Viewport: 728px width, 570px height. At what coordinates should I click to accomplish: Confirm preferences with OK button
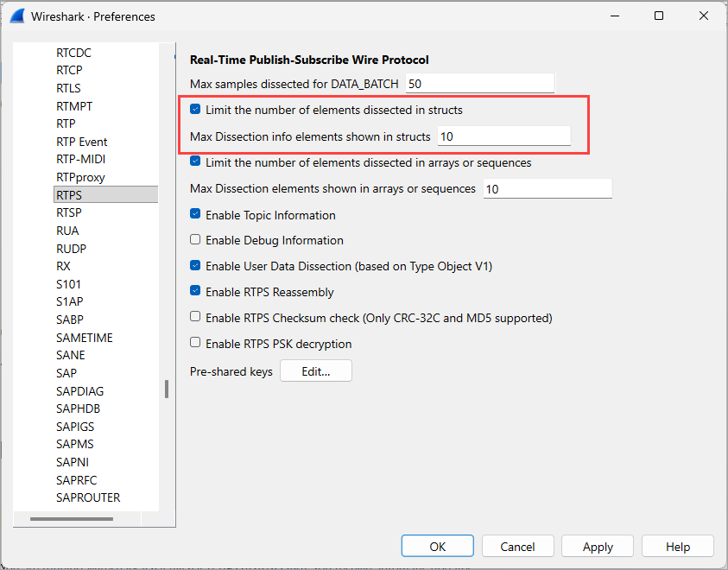[437, 547]
